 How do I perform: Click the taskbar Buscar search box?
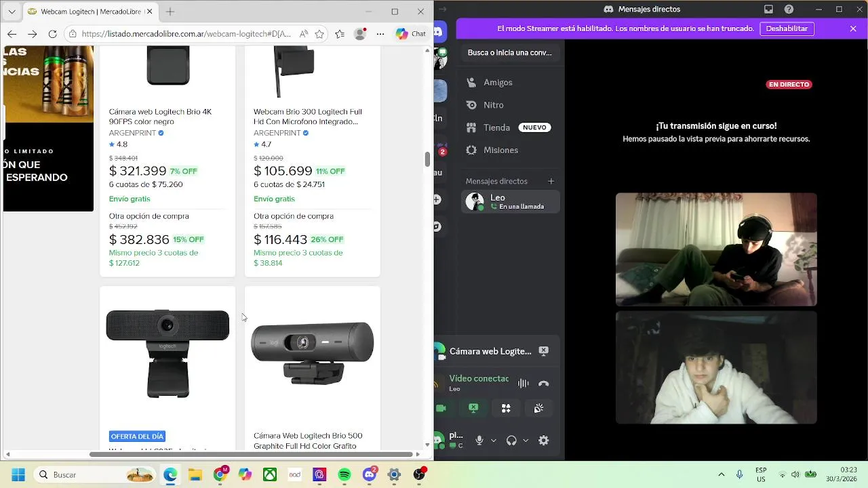coord(96,474)
